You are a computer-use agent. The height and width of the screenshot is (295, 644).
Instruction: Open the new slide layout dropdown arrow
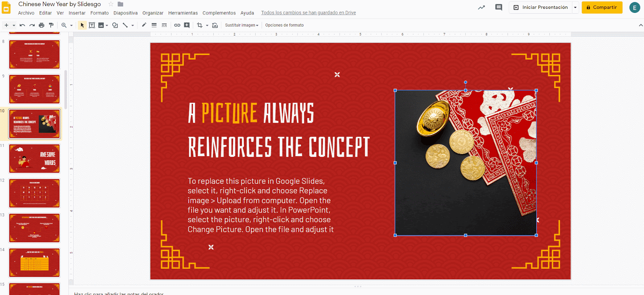tap(14, 25)
